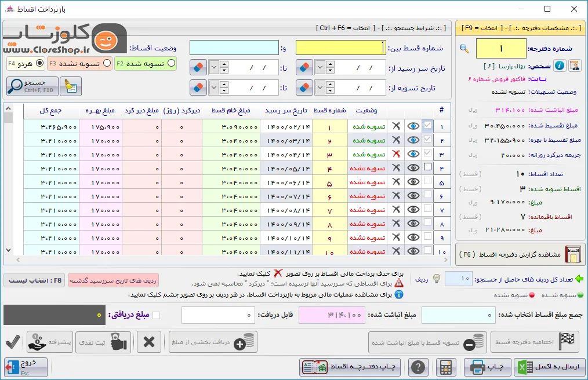Click the broom clear-filters icon
588x380 pixels.
tap(71, 86)
